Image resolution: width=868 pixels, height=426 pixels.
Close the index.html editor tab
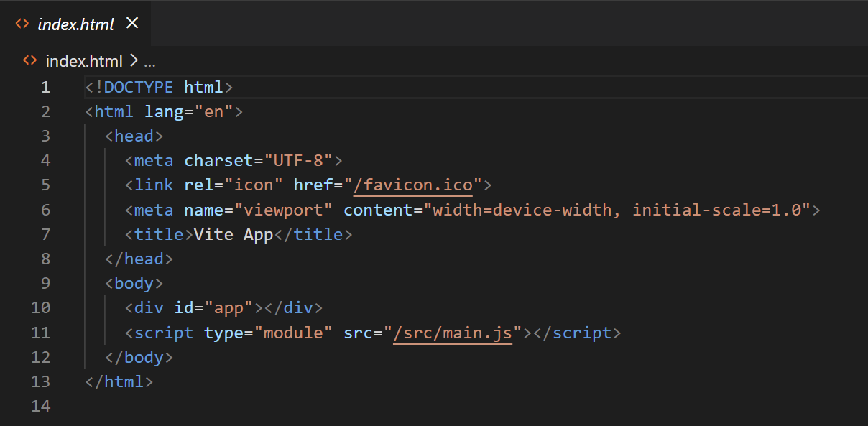[x=132, y=23]
